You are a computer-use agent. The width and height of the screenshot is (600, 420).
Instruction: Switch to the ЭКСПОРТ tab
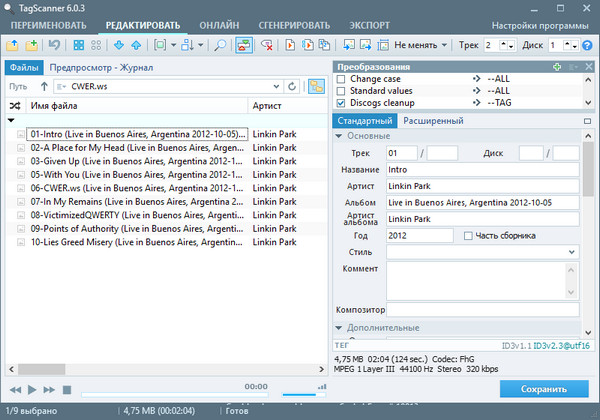(370, 24)
